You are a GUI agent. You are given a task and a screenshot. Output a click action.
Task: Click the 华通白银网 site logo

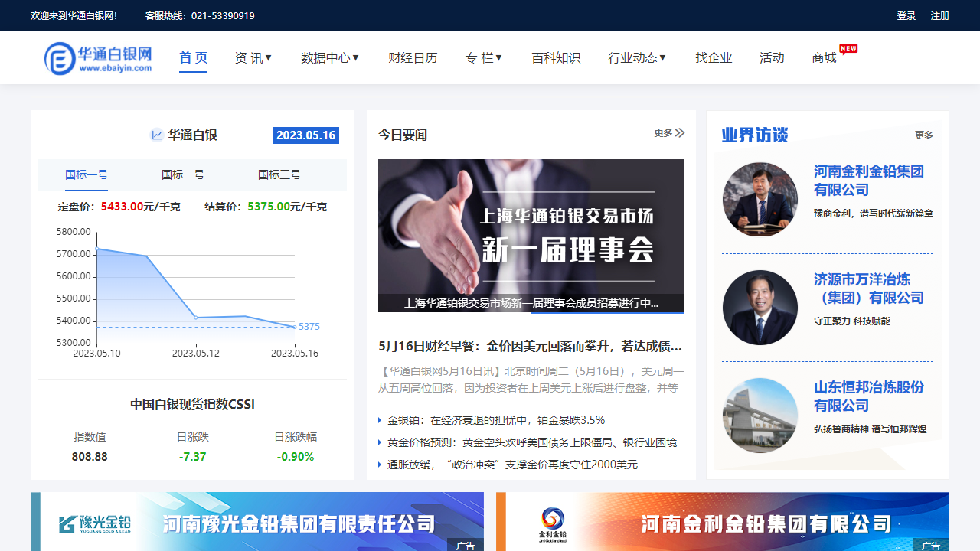pyautogui.click(x=98, y=58)
